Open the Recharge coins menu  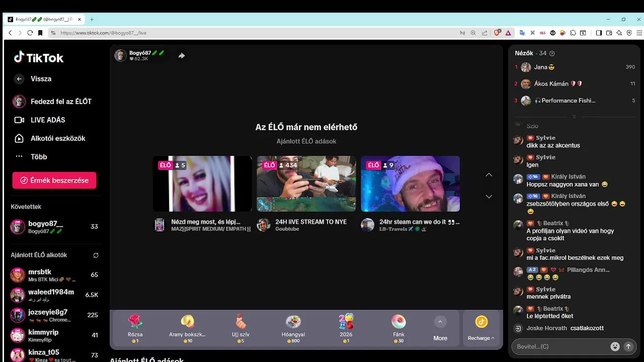481,328
